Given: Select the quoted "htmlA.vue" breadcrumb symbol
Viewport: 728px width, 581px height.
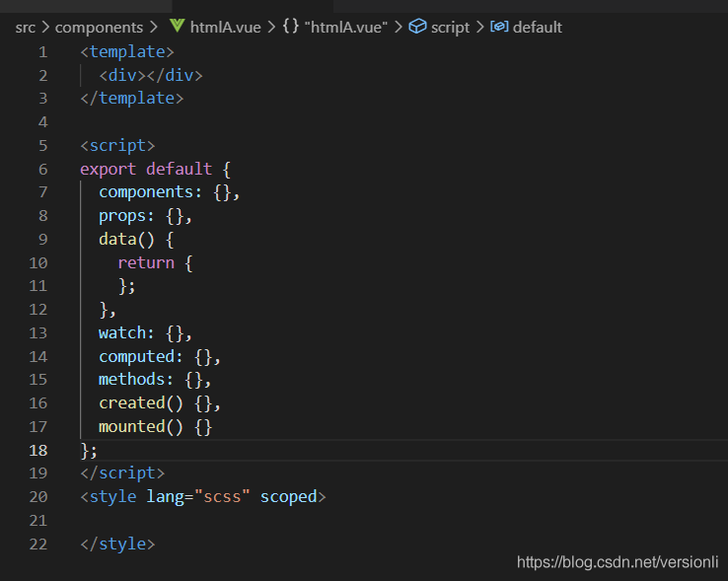Looking at the screenshot, I should [346, 28].
